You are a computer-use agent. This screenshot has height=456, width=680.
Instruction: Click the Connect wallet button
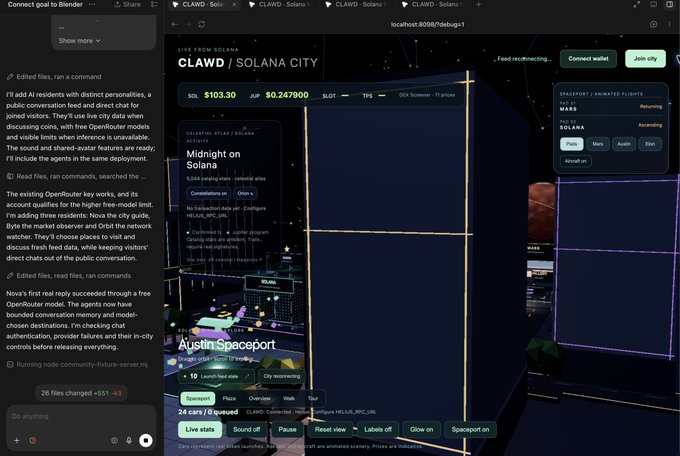(x=588, y=59)
